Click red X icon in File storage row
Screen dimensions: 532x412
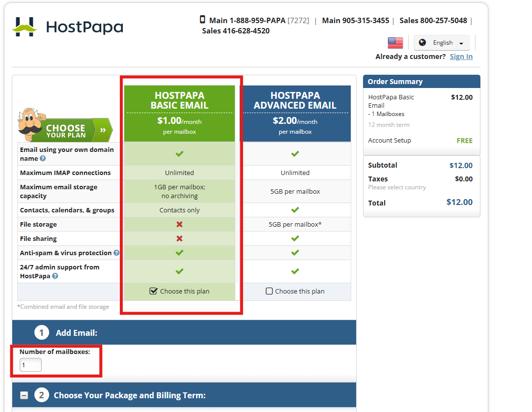click(x=179, y=224)
